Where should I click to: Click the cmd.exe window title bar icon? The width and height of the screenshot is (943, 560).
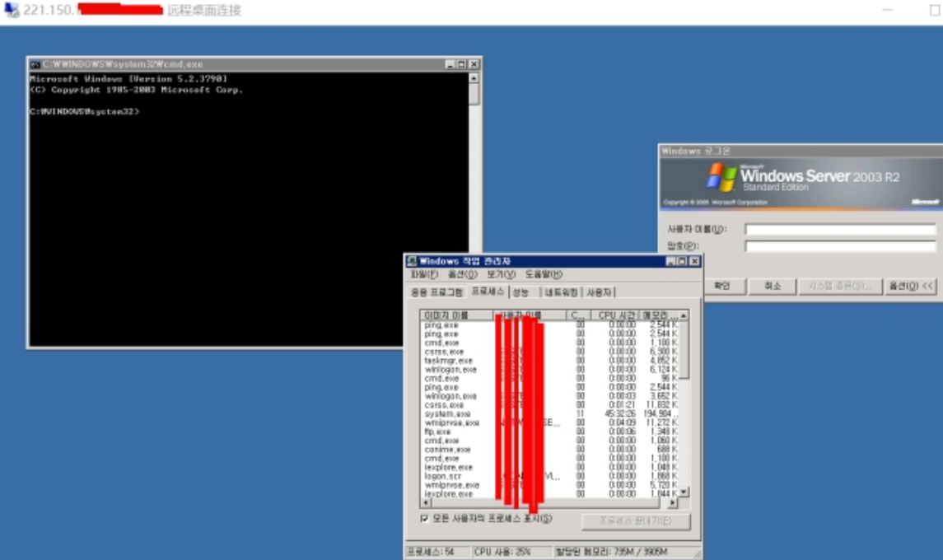pos(35,64)
